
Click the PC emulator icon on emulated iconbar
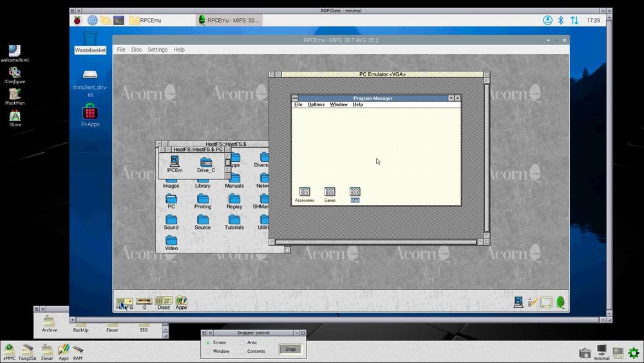(x=518, y=302)
